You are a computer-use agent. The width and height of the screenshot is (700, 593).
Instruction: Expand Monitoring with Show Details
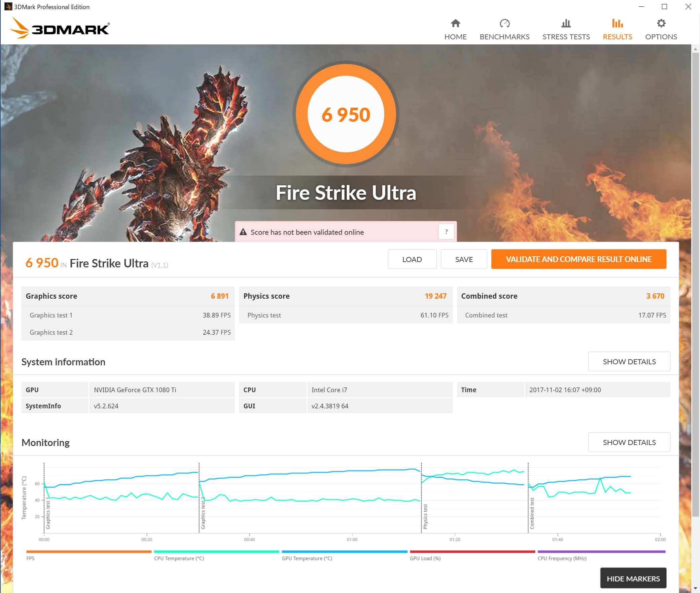pos(629,442)
